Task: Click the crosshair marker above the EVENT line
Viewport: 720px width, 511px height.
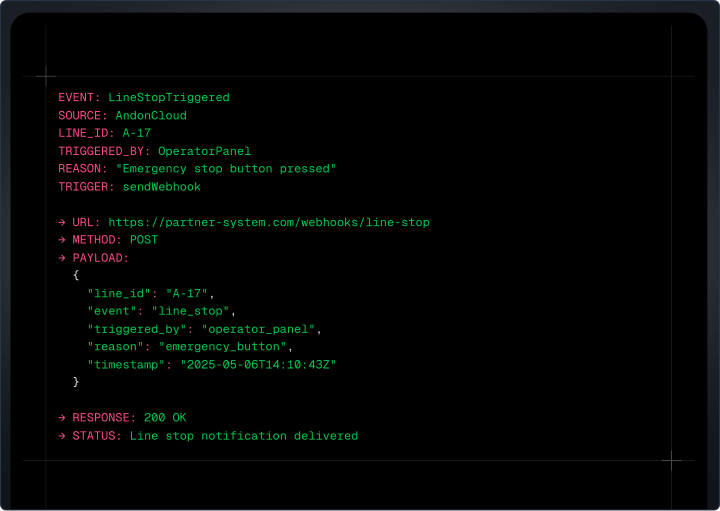Action: coord(46,76)
